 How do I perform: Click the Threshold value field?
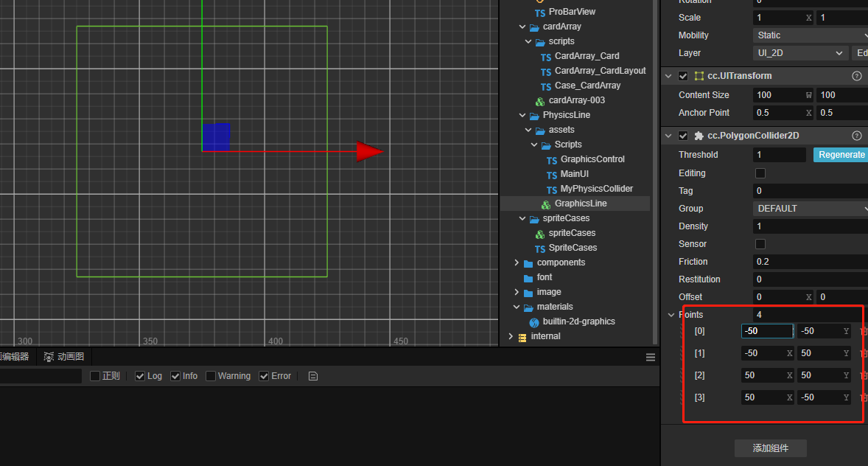pyautogui.click(x=780, y=155)
